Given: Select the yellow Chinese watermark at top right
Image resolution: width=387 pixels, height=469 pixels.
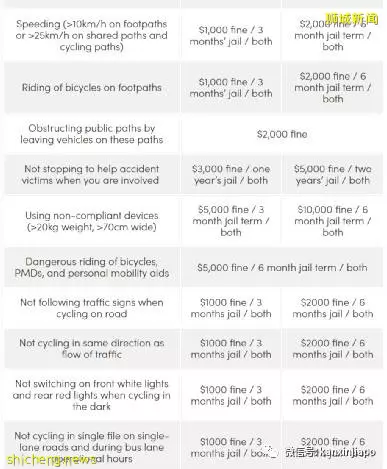Looking at the screenshot, I should coord(352,19).
